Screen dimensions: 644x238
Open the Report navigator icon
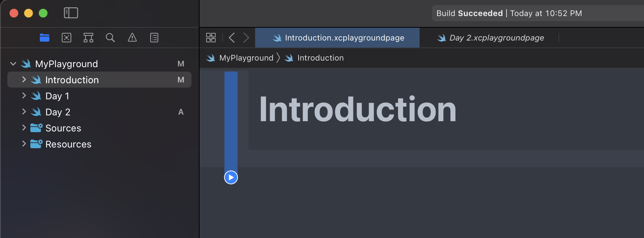154,38
